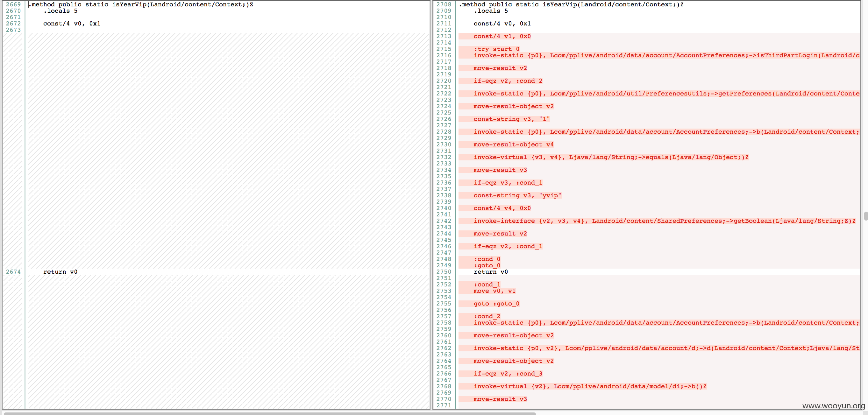Click right pane 'return v0' line

(491, 272)
